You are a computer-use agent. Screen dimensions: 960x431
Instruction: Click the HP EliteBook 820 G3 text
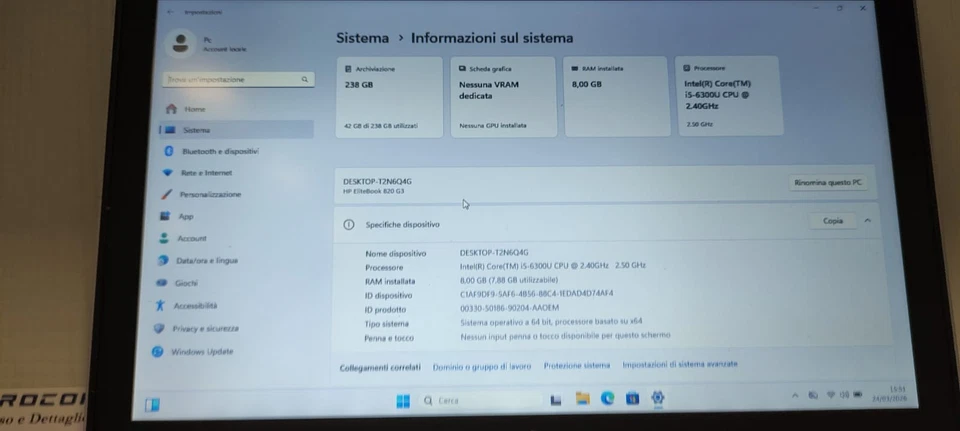point(373,191)
